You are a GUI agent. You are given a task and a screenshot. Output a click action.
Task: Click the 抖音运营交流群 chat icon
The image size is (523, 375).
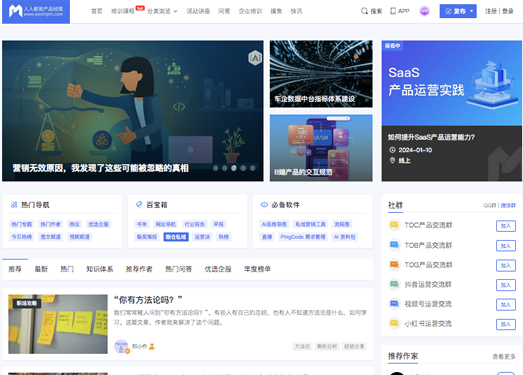pyautogui.click(x=394, y=284)
